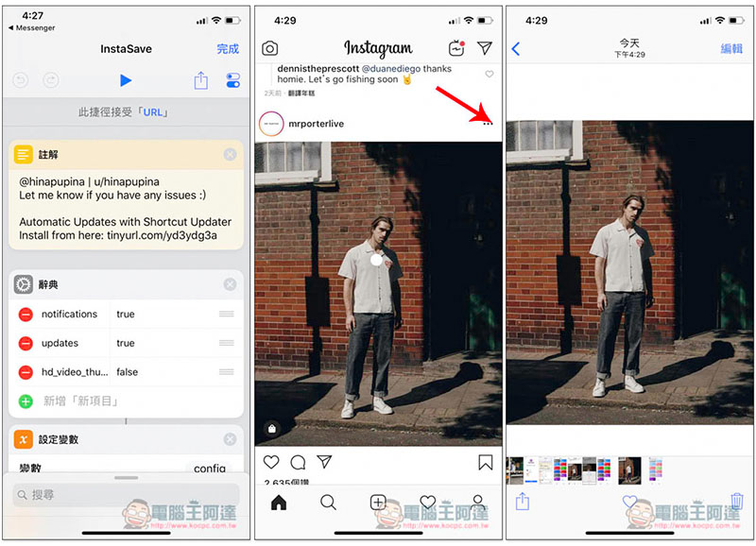The width and height of the screenshot is (756, 546).
Task: Open the IGTV icon in Instagram's header
Action: point(456,48)
